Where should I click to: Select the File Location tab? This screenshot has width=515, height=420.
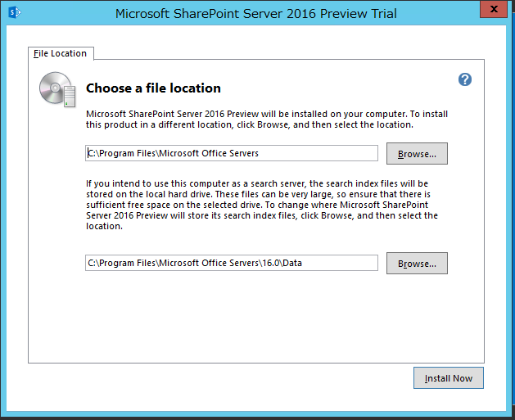61,53
